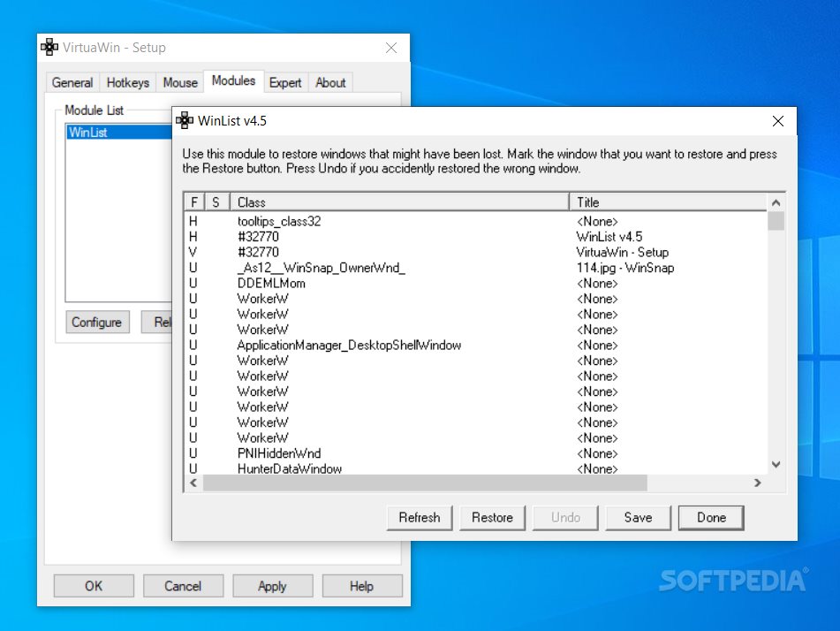Select the HunterDataWindow row
Image resolution: width=840 pixels, height=631 pixels.
(x=476, y=468)
